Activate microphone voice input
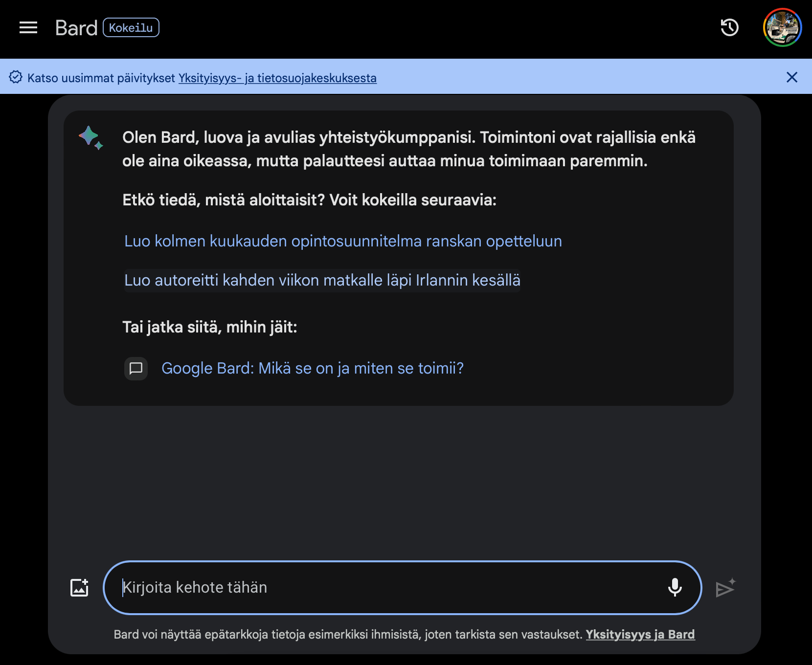 click(x=675, y=587)
